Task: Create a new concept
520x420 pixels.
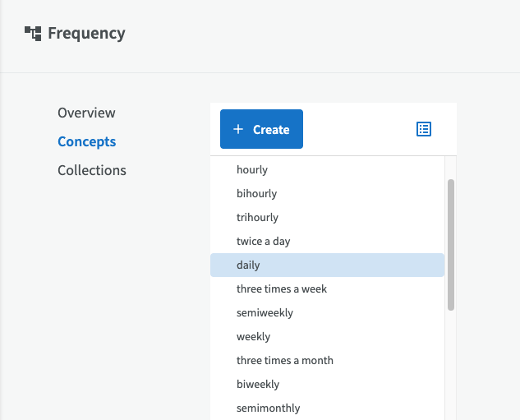Action: pyautogui.click(x=261, y=129)
